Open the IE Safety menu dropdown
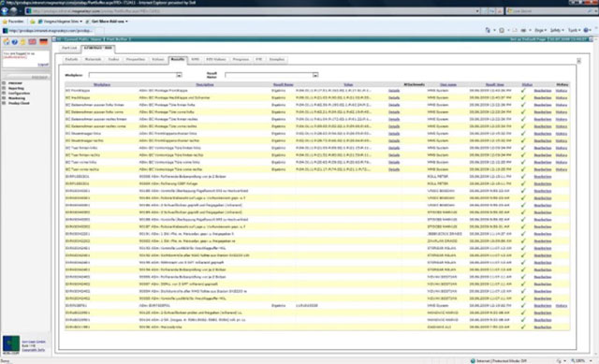 [x=557, y=30]
